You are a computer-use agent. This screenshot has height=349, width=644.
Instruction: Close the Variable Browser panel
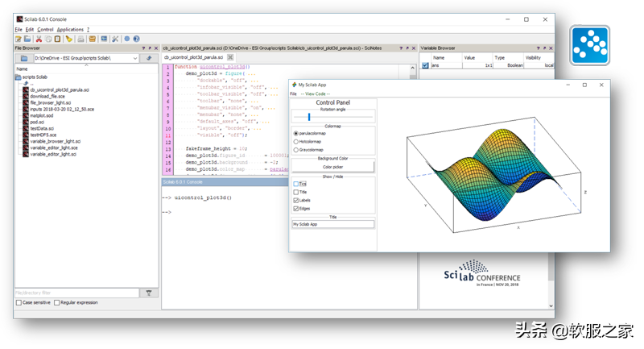(551, 48)
